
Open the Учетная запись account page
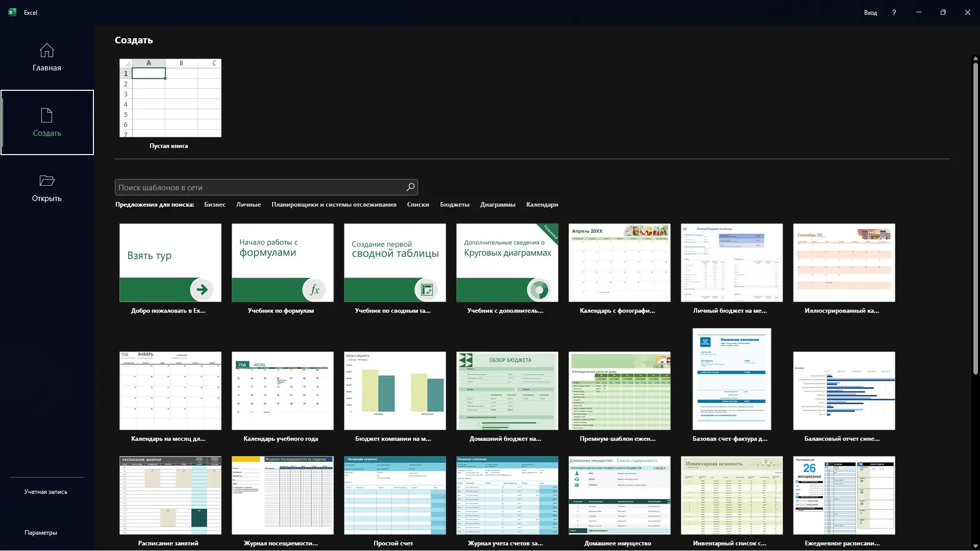(46, 492)
